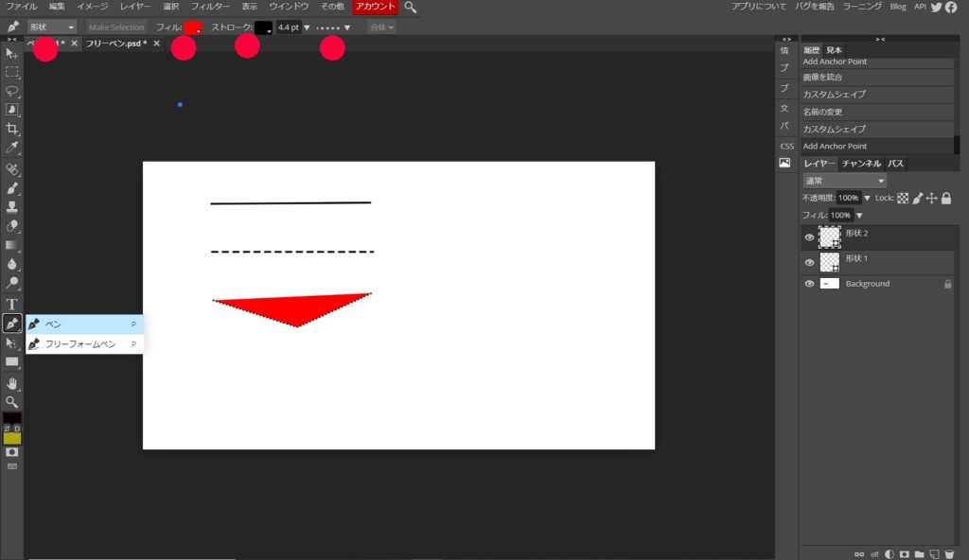Select the Hand tool
The width and height of the screenshot is (969, 560).
tap(12, 382)
